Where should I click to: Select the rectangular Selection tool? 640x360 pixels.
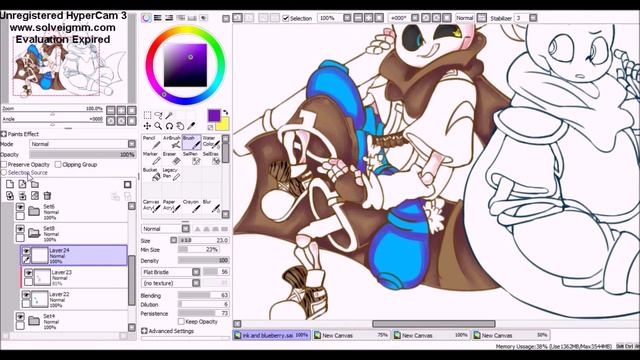pos(147,115)
